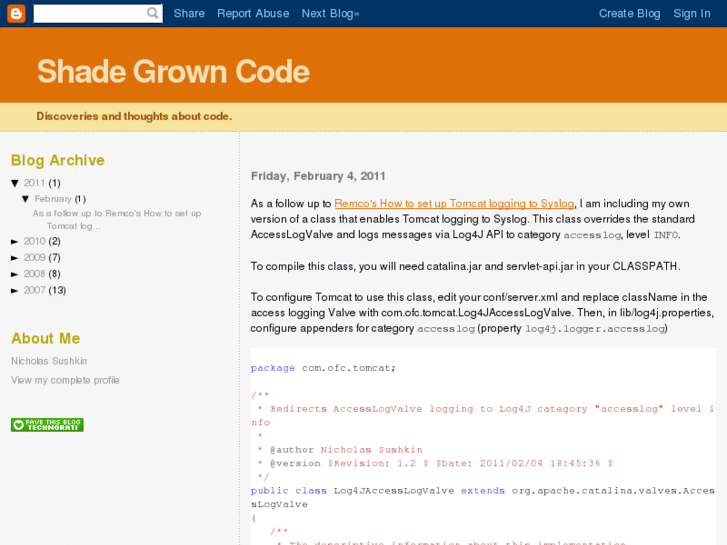The image size is (727, 545).
Task: Collapse the 2011 archive year triangle
Action: (x=15, y=183)
